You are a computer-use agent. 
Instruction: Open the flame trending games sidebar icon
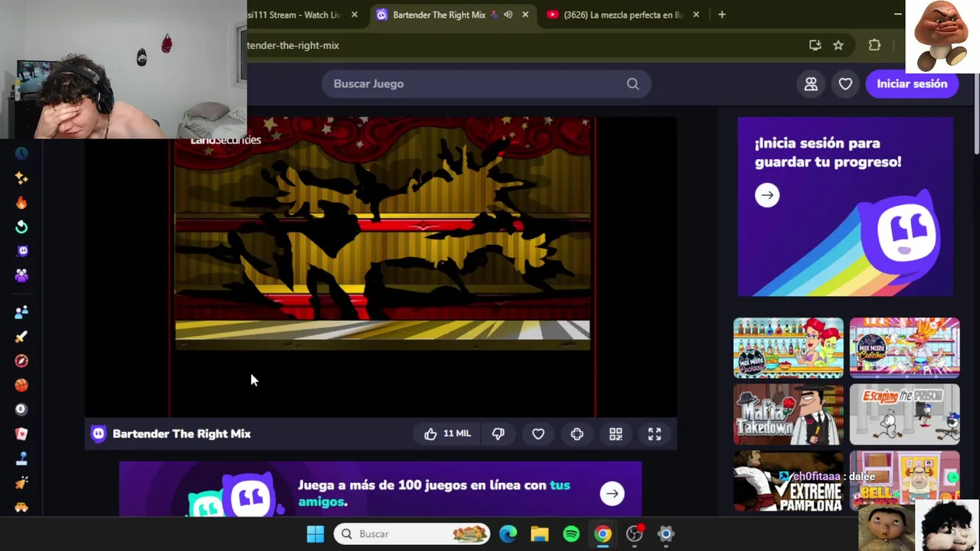(21, 202)
